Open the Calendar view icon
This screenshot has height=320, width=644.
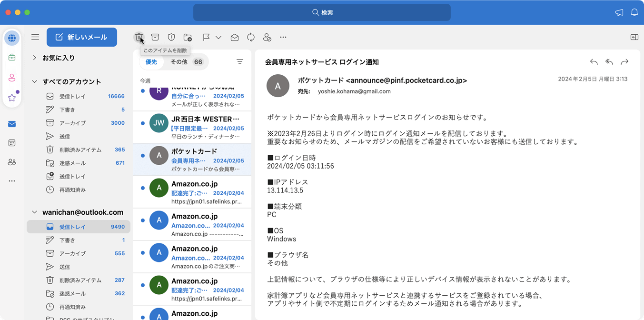coord(12,143)
